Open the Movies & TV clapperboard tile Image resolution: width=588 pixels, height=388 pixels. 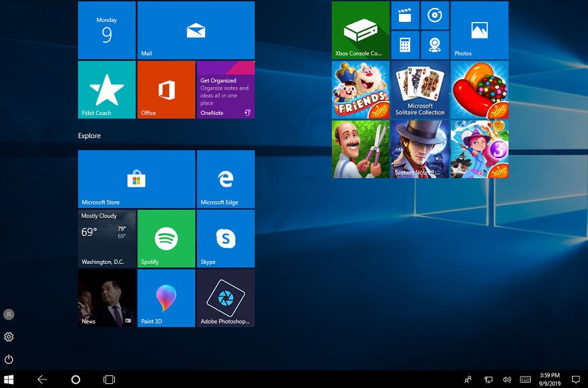405,15
